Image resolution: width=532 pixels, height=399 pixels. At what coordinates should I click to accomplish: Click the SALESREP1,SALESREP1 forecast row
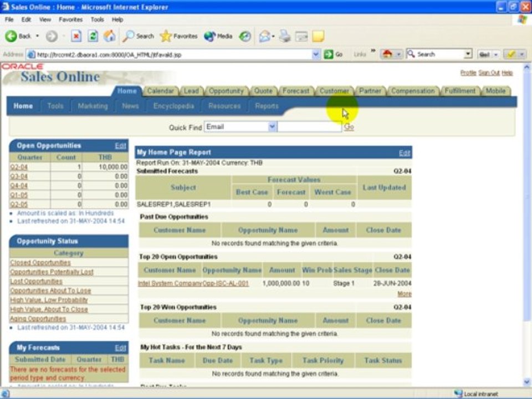click(x=273, y=204)
